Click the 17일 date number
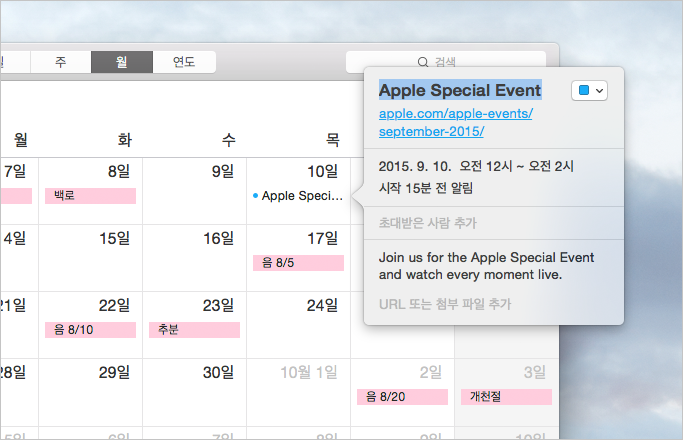This screenshot has width=683, height=440. coord(323,238)
